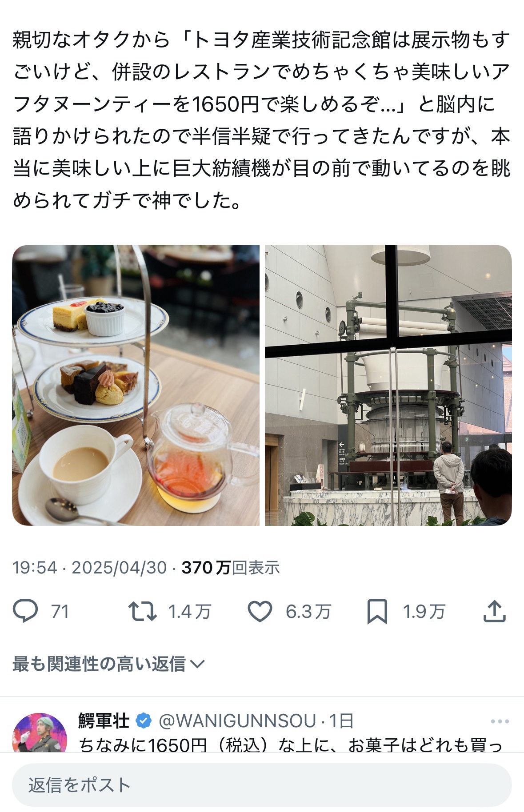Image resolution: width=524 pixels, height=812 pixels.
Task: Open the @WANIGUNNSOU handle link
Action: pyautogui.click(x=237, y=721)
